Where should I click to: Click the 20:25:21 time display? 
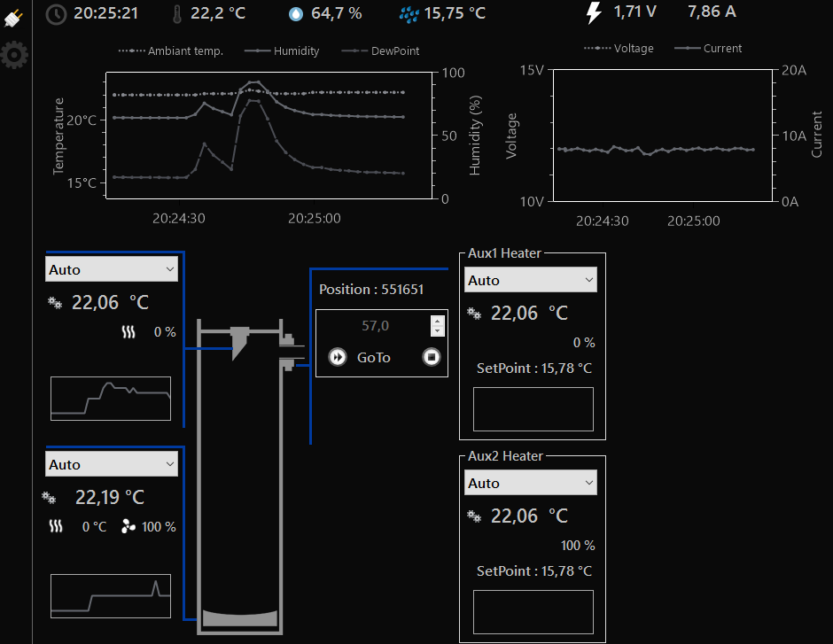[x=105, y=13]
